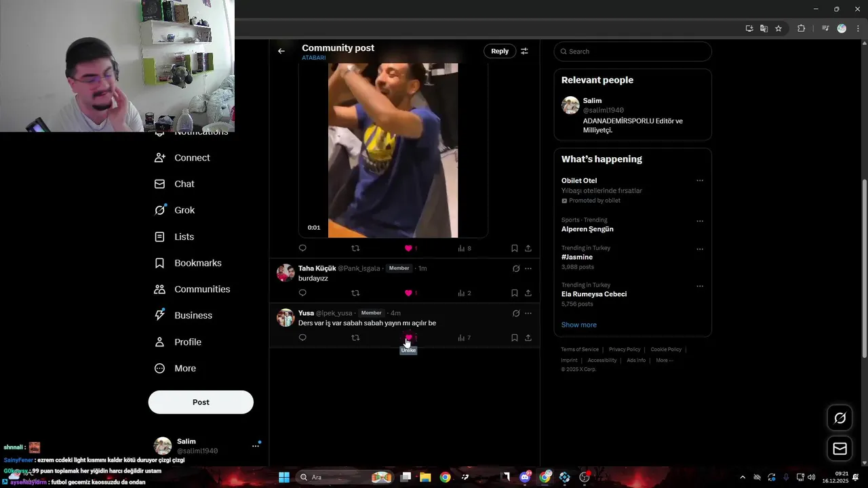This screenshot has width=868, height=488.
Task: View analytics with 7 views on Yusa's comment
Action: [x=465, y=338]
